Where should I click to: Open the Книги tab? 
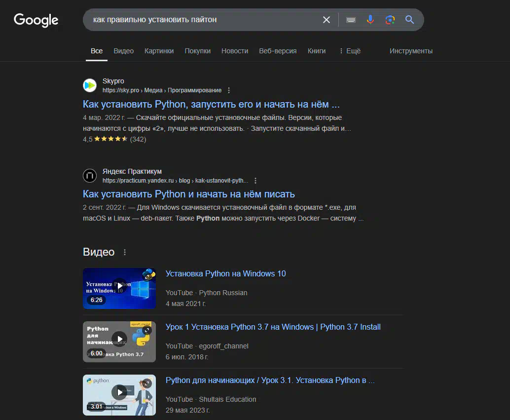[317, 51]
